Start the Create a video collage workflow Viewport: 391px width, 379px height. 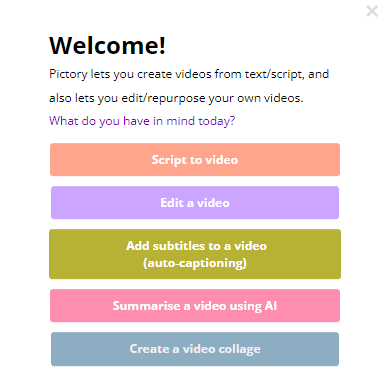[195, 349]
